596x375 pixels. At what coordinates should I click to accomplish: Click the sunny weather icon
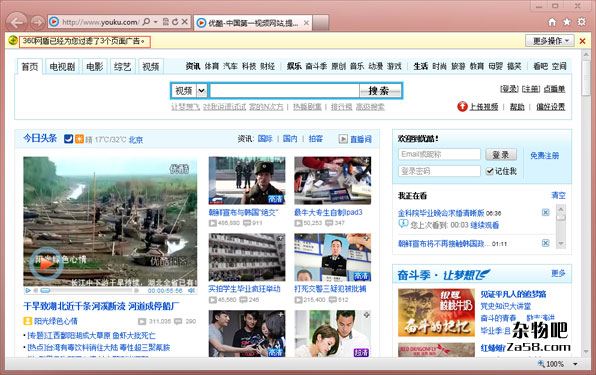pos(79,139)
